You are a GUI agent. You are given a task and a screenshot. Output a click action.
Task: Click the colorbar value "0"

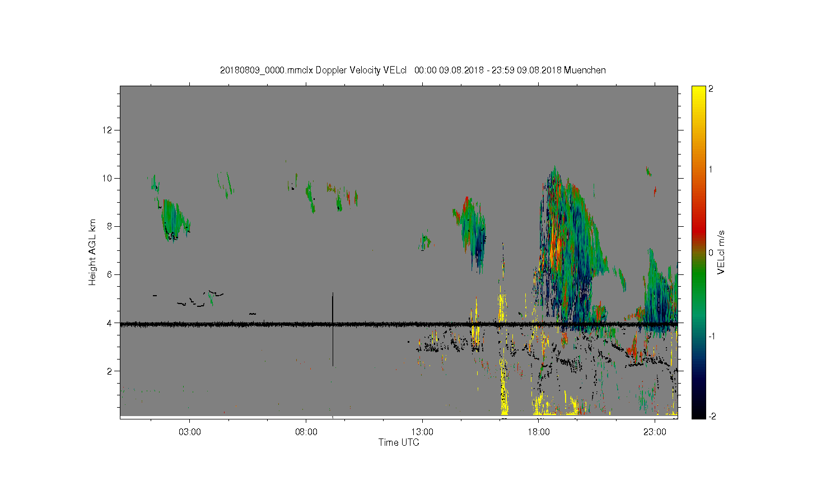pyautogui.click(x=711, y=253)
